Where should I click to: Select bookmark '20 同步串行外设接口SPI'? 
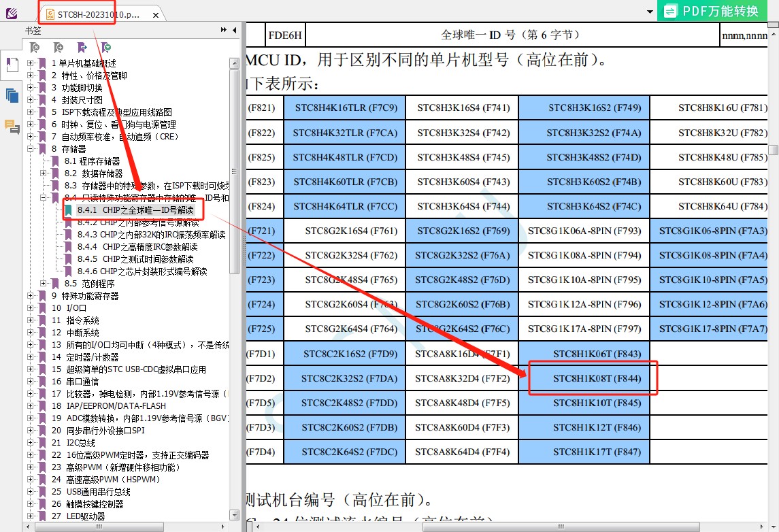click(98, 431)
